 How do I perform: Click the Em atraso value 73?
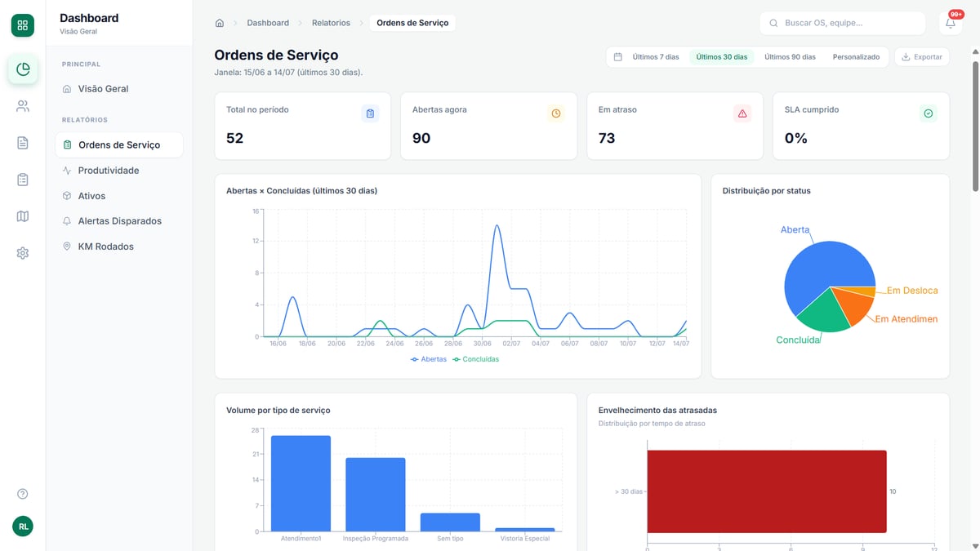click(x=607, y=138)
